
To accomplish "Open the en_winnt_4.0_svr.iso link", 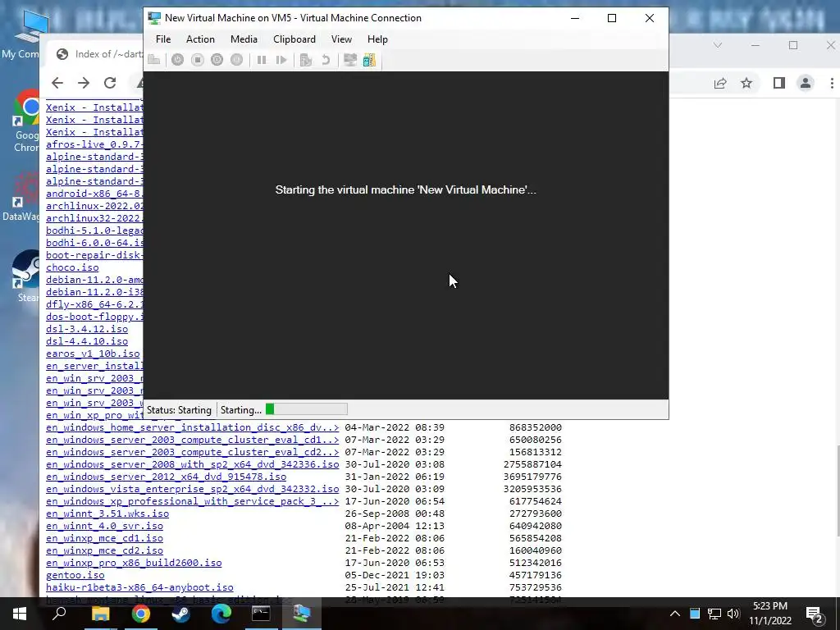I will coord(104,526).
